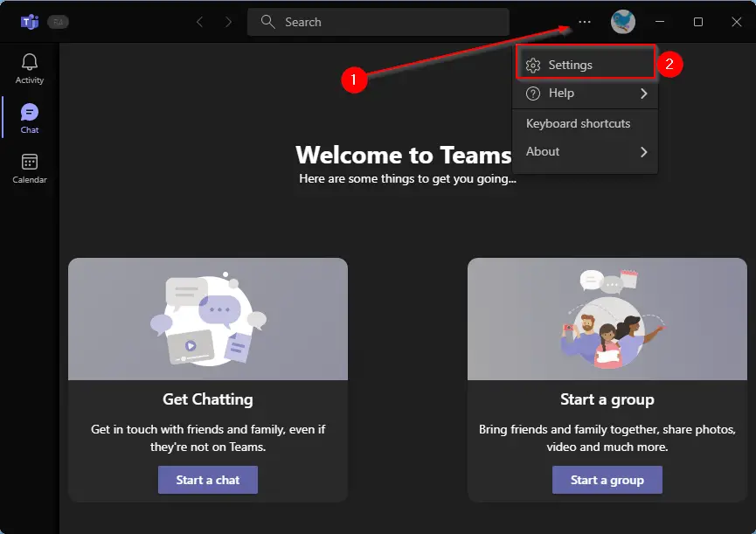Focus the Search input field
Image resolution: width=756 pixels, height=534 pixels.
pos(378,22)
